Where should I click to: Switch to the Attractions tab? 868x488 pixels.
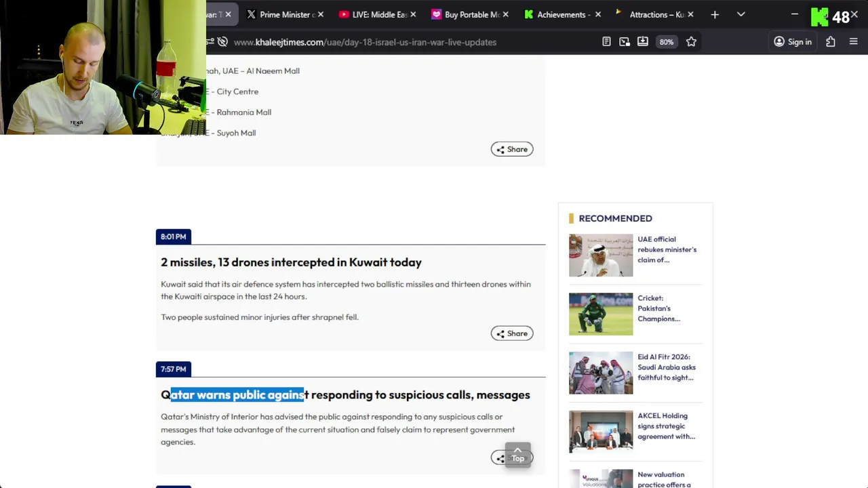655,14
